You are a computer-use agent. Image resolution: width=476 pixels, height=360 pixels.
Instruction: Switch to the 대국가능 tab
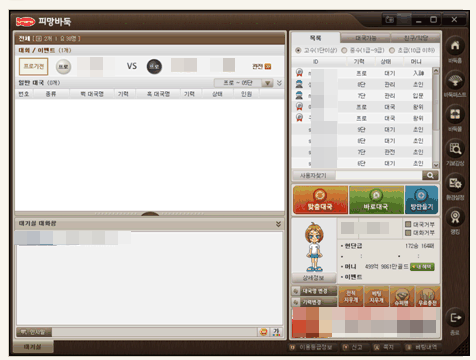click(x=365, y=38)
